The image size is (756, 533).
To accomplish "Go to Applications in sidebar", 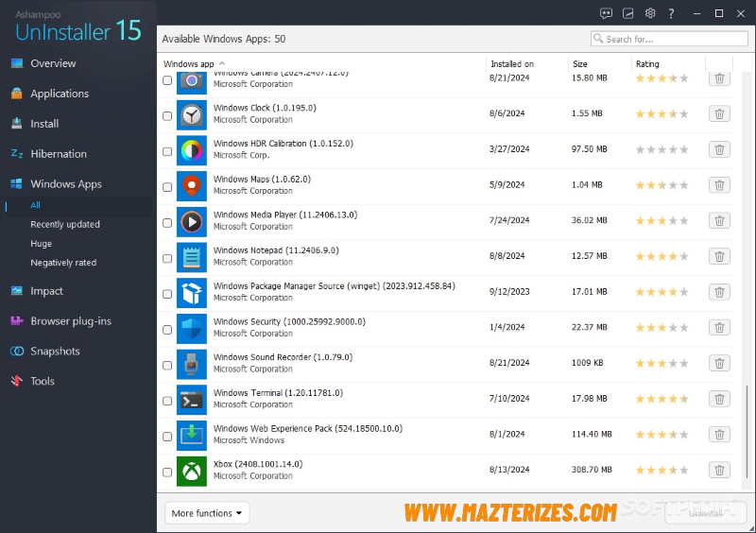I will [60, 94].
